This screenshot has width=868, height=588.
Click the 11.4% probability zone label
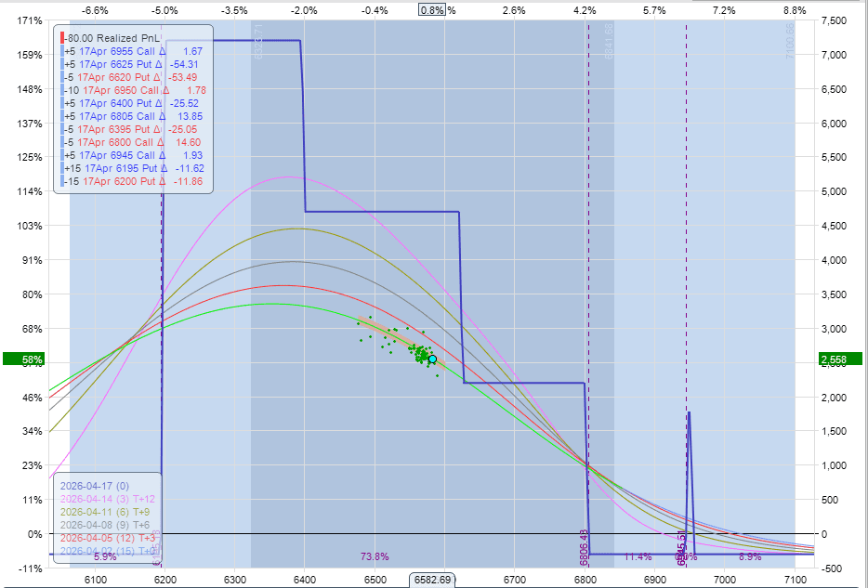pos(637,556)
